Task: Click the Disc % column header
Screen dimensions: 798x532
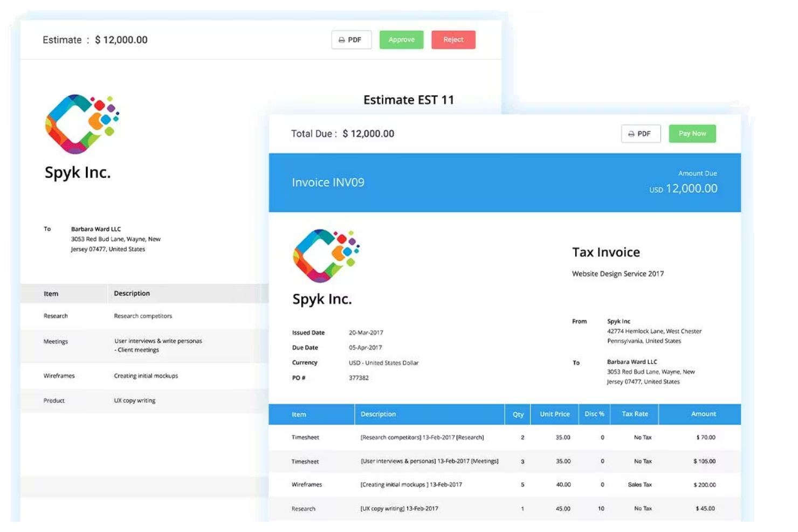Action: pos(594,414)
